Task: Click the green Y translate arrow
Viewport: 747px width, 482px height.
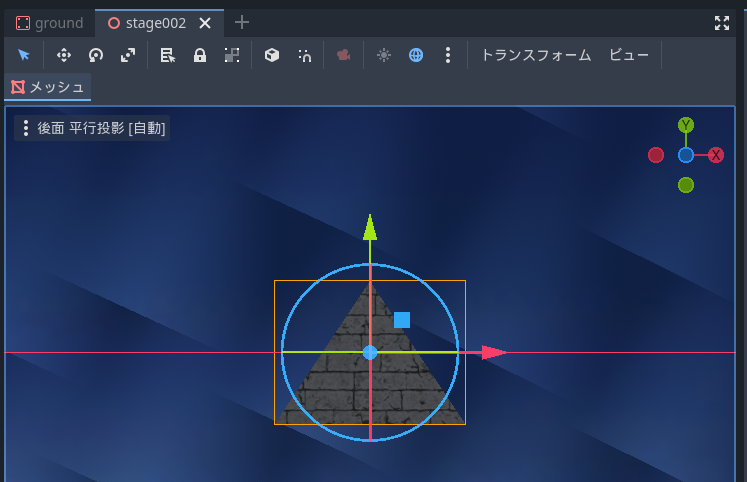Action: click(x=370, y=228)
